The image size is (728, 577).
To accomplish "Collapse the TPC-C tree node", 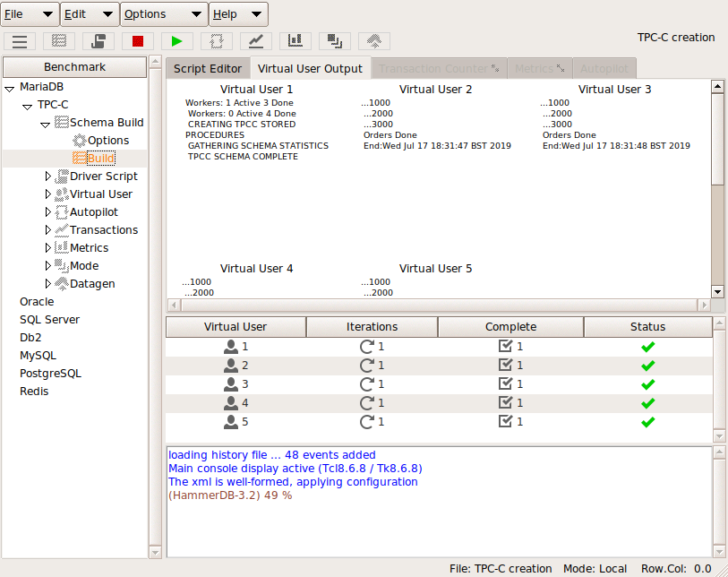I will pyautogui.click(x=28, y=107).
